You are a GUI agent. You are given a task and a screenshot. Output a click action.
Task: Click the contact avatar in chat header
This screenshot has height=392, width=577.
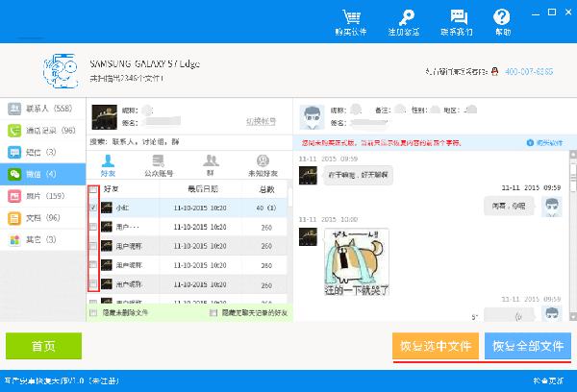click(x=312, y=117)
